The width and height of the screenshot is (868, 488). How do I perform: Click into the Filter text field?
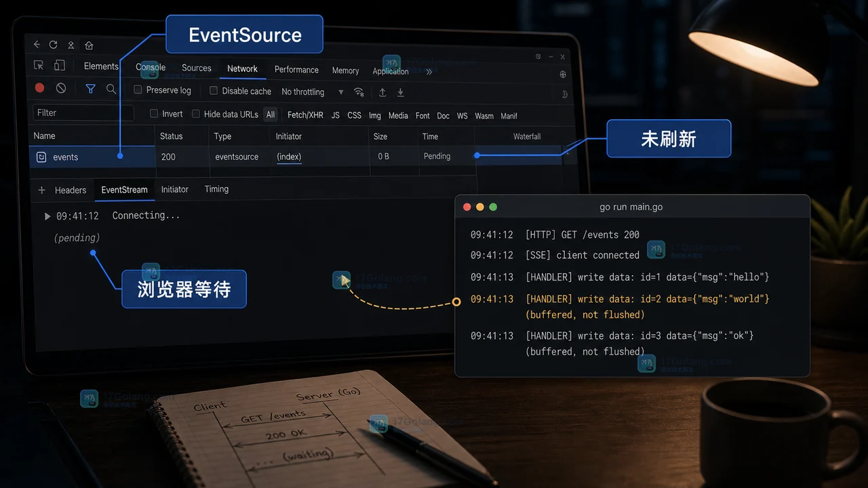(x=83, y=113)
